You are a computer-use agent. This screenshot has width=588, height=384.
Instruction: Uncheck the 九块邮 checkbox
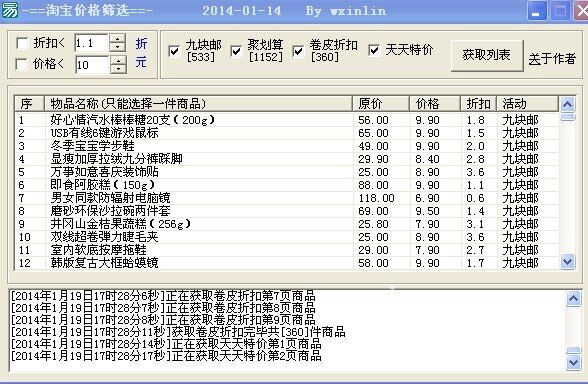174,51
